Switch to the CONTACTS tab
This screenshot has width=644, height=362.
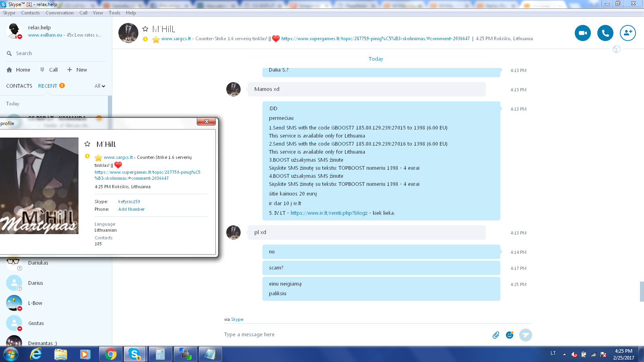(19, 86)
